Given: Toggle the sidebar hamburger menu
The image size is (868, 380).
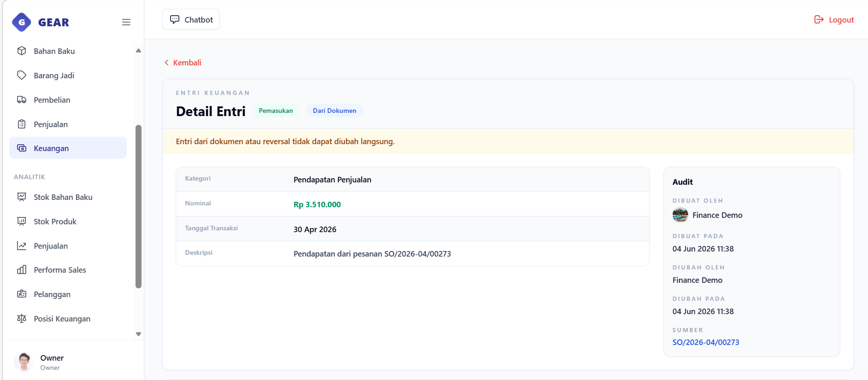Looking at the screenshot, I should [x=126, y=22].
